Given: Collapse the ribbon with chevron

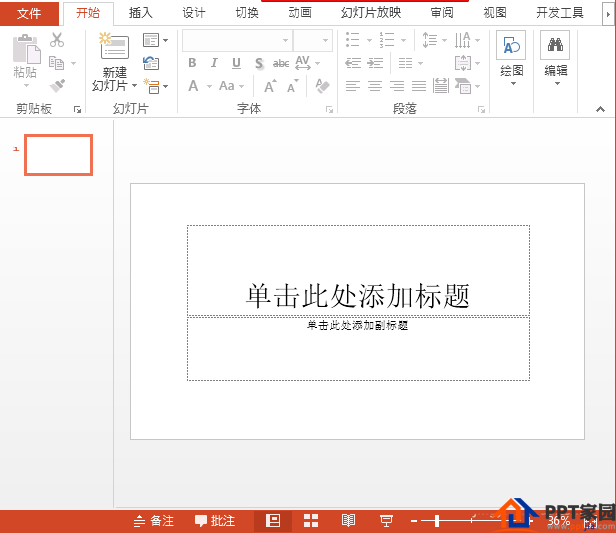Looking at the screenshot, I should click(600, 109).
